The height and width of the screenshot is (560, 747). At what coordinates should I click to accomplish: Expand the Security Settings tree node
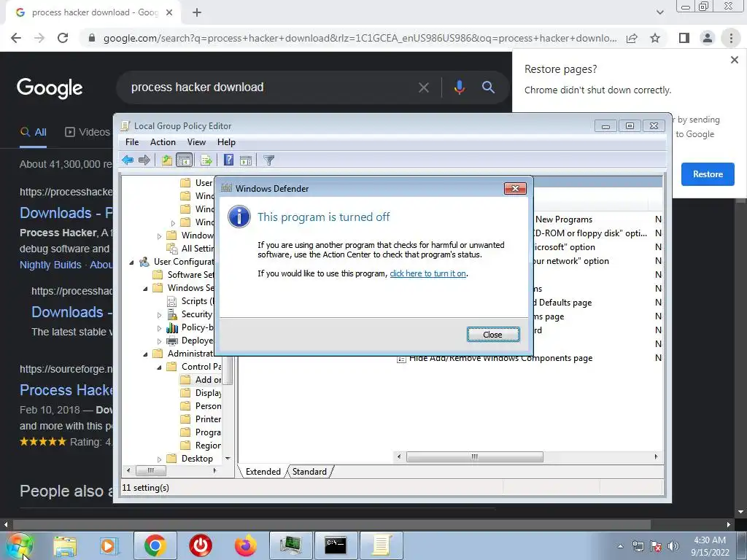pos(159,315)
